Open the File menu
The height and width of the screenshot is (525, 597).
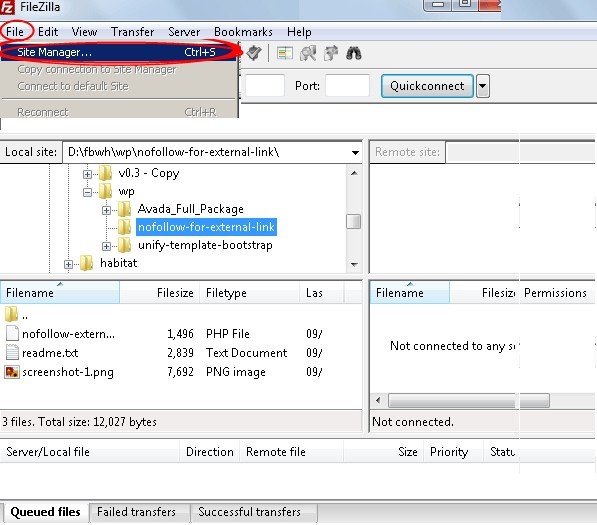pyautogui.click(x=15, y=32)
